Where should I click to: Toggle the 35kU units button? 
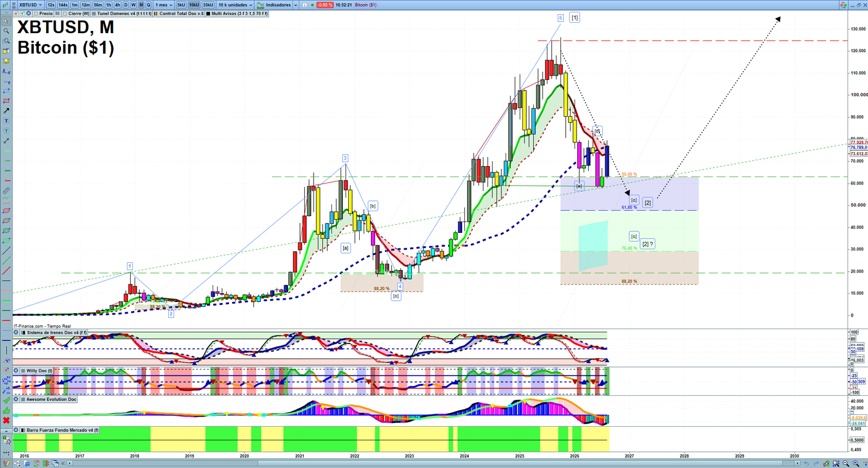tap(208, 5)
